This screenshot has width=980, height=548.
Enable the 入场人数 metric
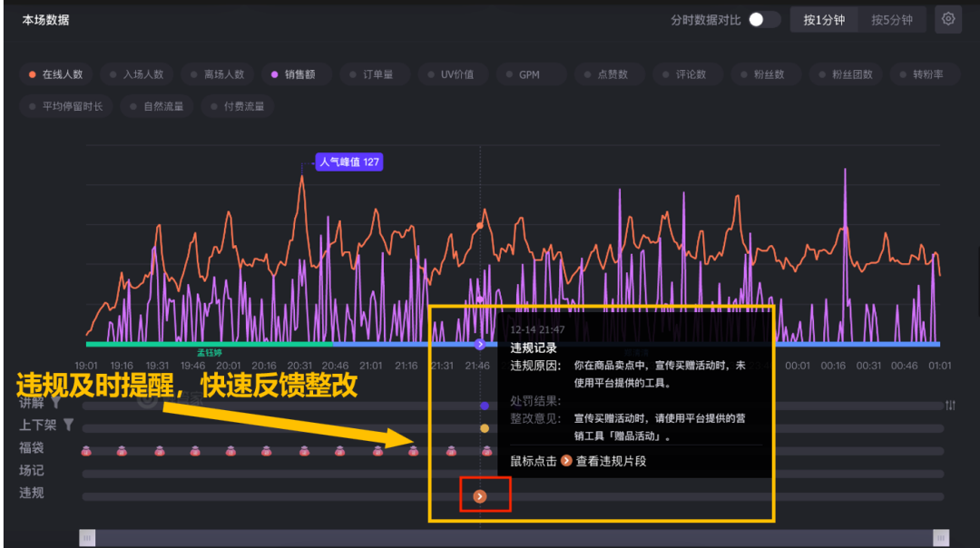pyautogui.click(x=136, y=74)
